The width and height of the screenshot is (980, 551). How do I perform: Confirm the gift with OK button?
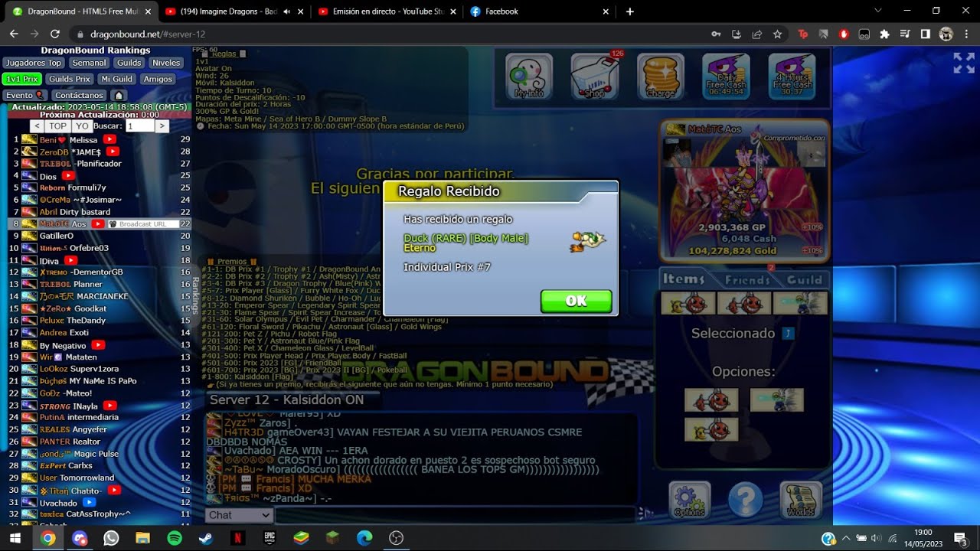577,302
